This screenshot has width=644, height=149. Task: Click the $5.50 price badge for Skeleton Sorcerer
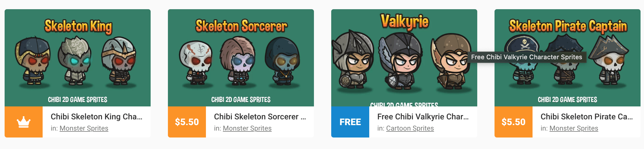pos(187,122)
